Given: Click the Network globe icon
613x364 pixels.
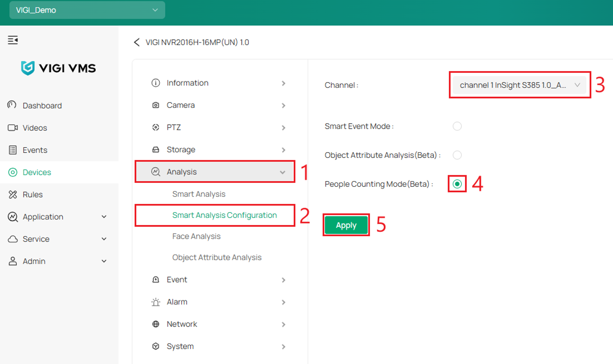Looking at the screenshot, I should tap(156, 324).
